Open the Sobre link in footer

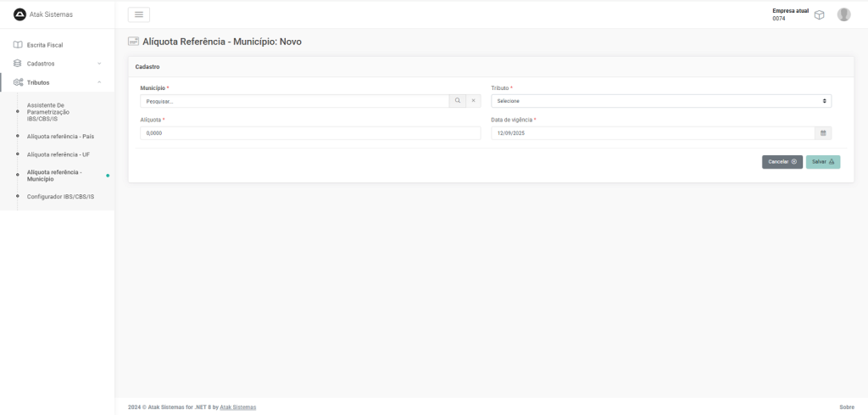pos(846,407)
